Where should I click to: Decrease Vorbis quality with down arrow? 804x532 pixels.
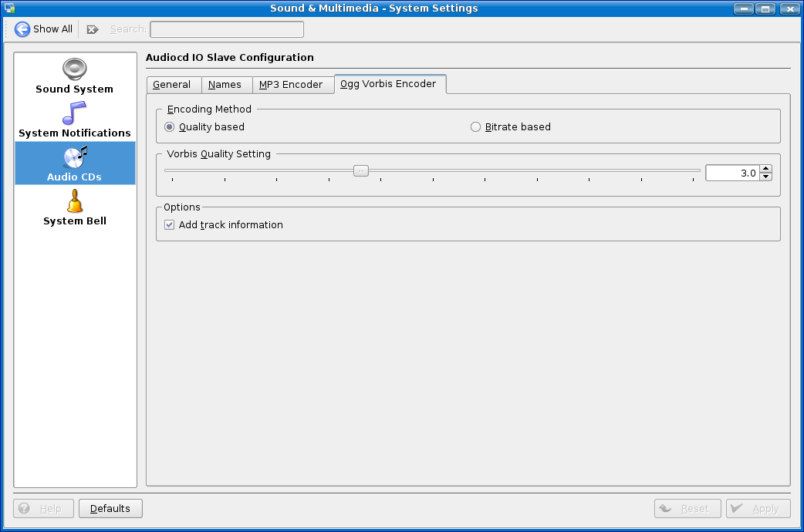[x=765, y=177]
